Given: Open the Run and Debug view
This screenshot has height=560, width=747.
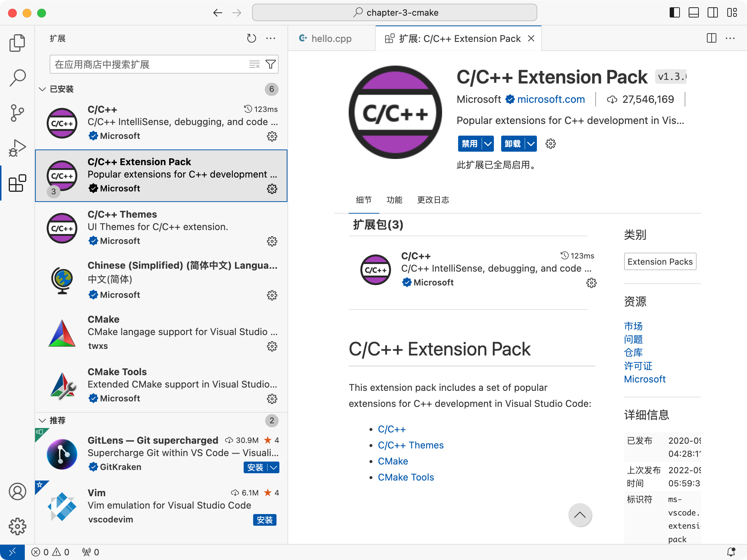Looking at the screenshot, I should [17, 148].
